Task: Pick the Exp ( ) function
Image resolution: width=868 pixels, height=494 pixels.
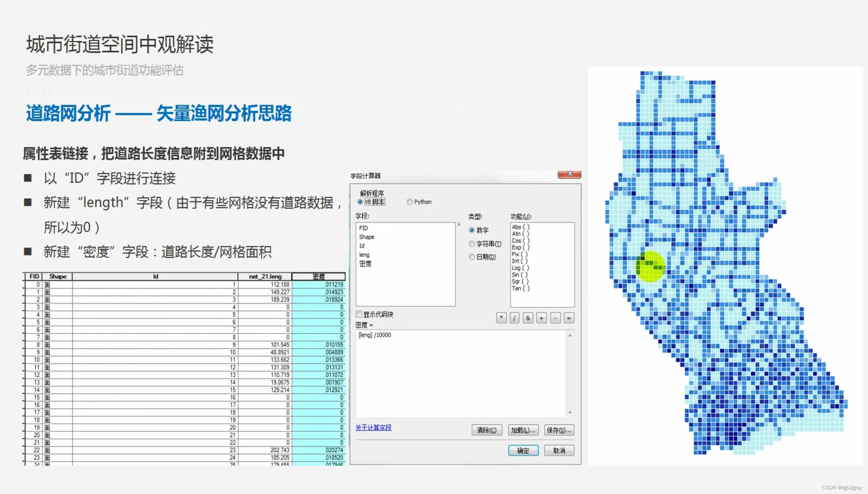Action: (x=520, y=247)
